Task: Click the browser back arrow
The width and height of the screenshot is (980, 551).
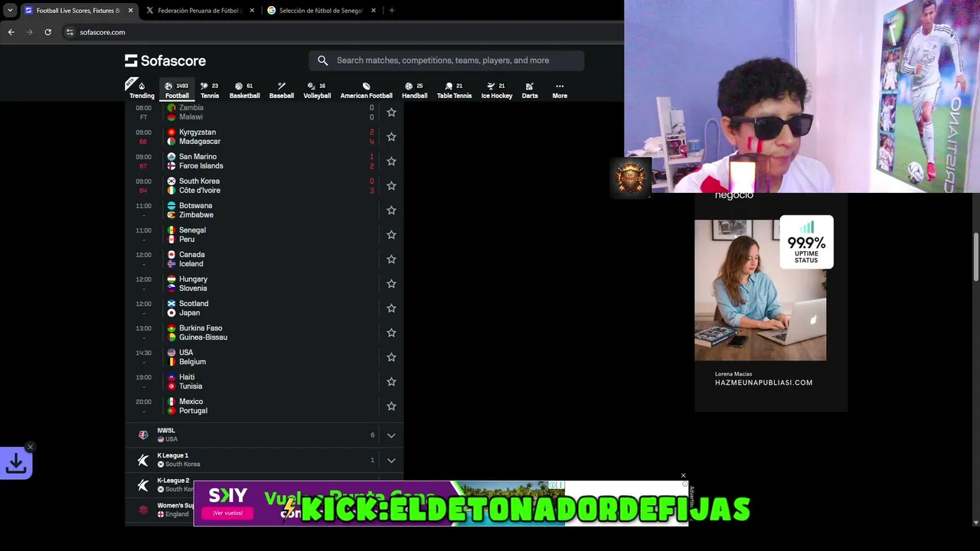Action: pyautogui.click(x=11, y=32)
